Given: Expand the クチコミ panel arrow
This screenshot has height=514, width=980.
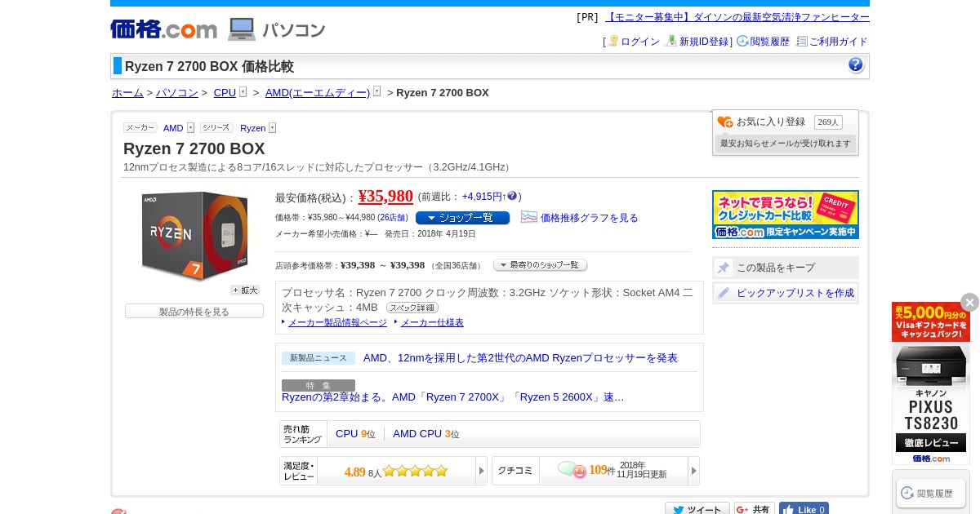Looking at the screenshot, I should [x=693, y=471].
